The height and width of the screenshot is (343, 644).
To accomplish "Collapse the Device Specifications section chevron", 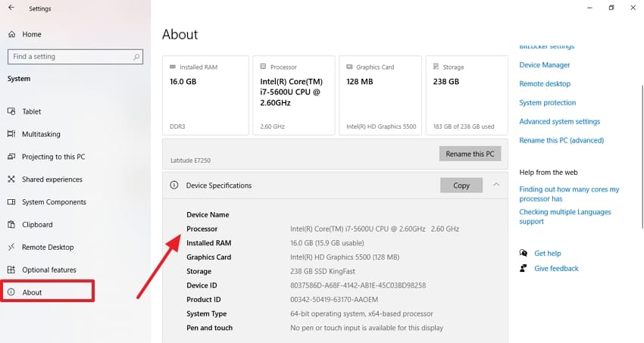I will pyautogui.click(x=496, y=185).
